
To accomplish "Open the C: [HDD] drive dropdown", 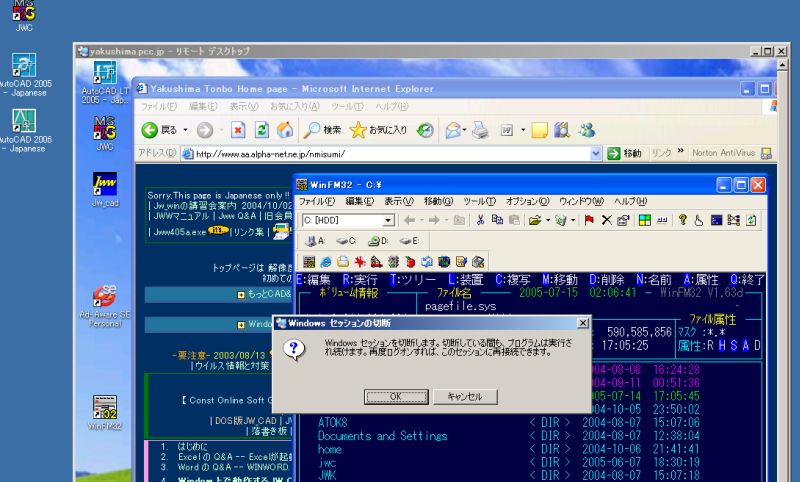I will pyautogui.click(x=389, y=220).
